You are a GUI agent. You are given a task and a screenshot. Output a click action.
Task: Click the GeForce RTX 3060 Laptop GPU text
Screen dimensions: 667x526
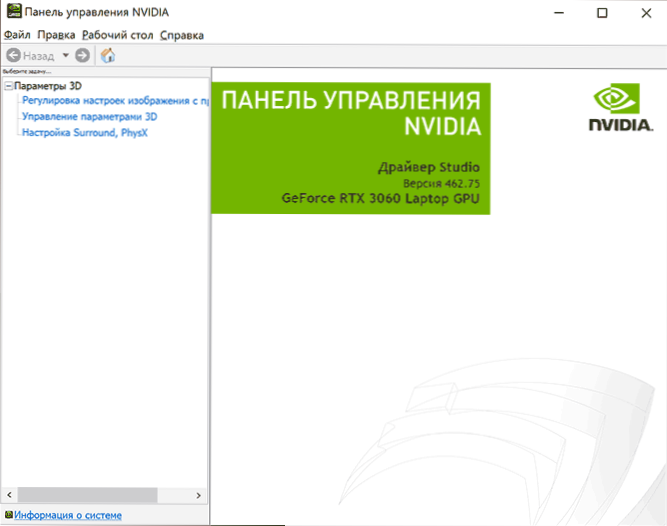click(380, 198)
